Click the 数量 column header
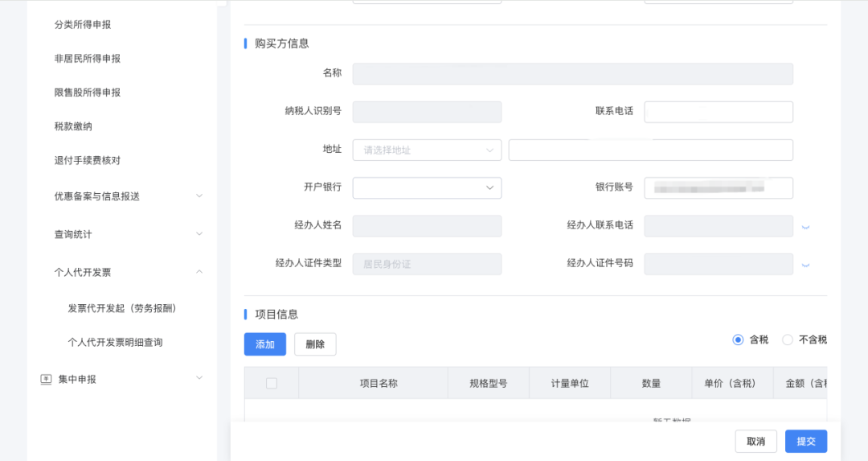This screenshot has width=868, height=461. point(651,383)
